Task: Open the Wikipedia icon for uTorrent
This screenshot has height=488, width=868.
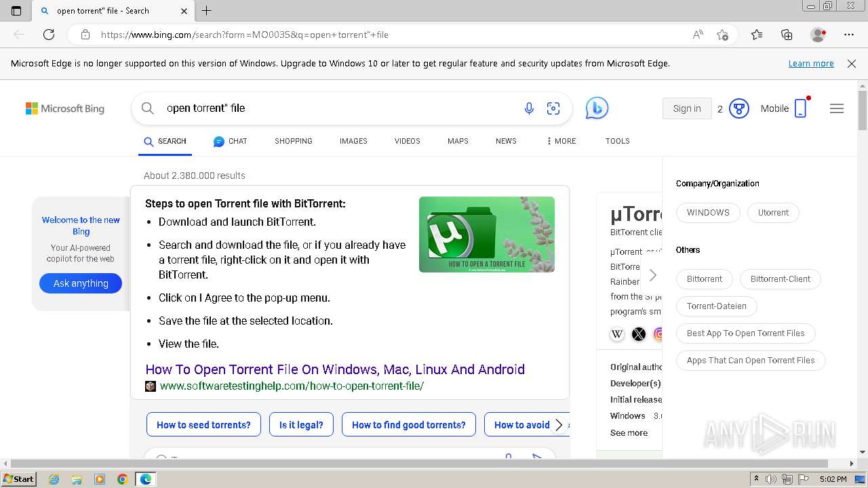Action: pos(617,333)
